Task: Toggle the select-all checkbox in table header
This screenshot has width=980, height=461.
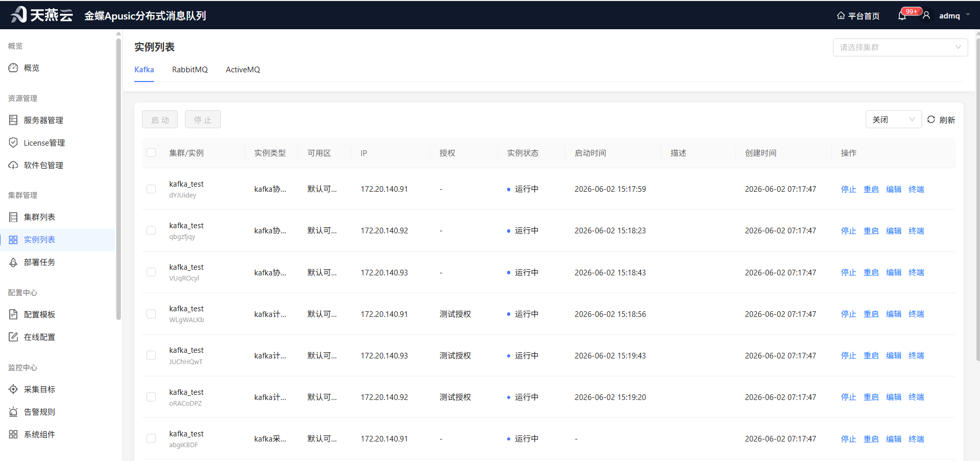Action: [151, 153]
